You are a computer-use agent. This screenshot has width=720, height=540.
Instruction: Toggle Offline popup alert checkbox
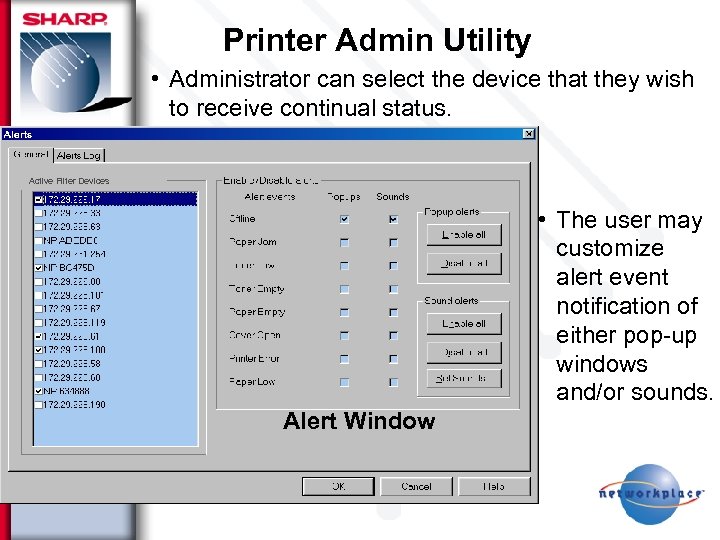click(344, 219)
